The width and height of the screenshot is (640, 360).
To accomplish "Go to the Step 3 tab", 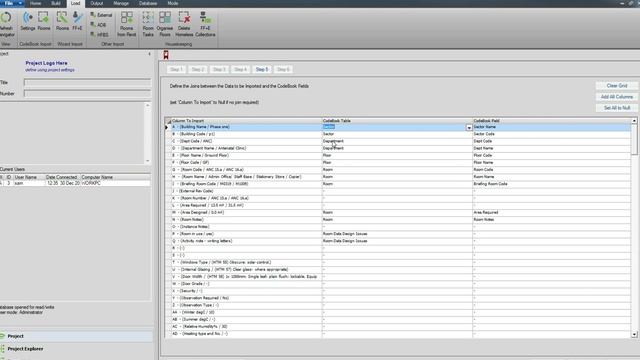I will pos(219,69).
